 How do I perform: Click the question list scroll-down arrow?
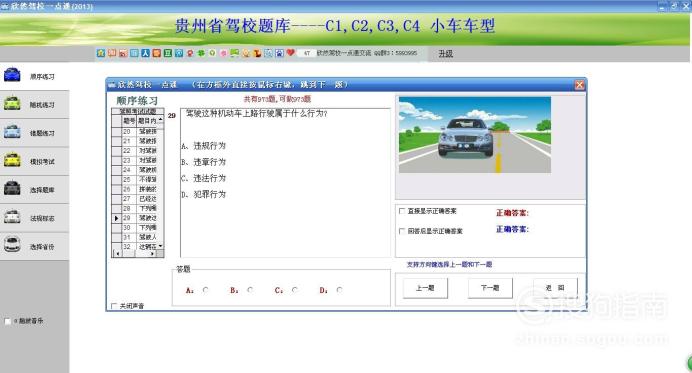point(160,246)
